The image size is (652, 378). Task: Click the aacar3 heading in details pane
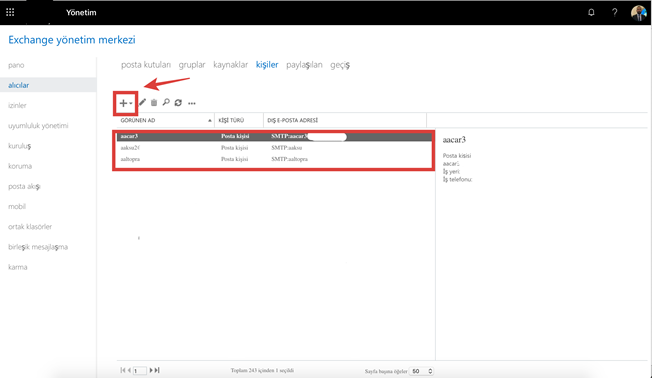click(454, 140)
